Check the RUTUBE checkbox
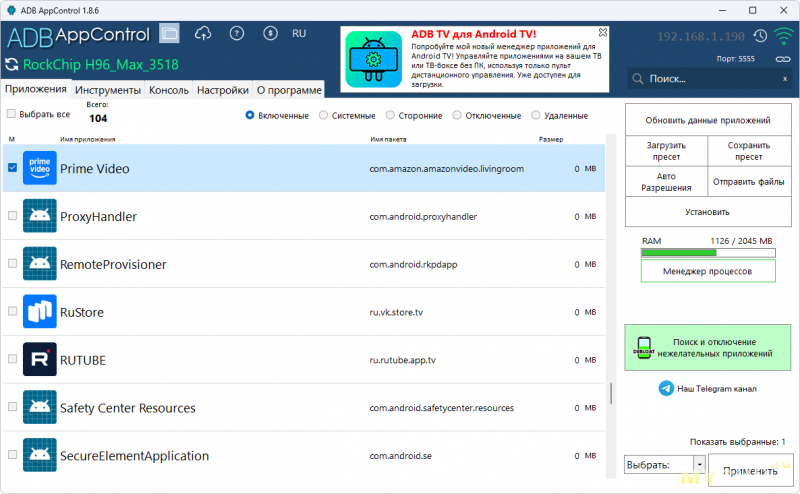The width and height of the screenshot is (800, 494). tap(13, 359)
